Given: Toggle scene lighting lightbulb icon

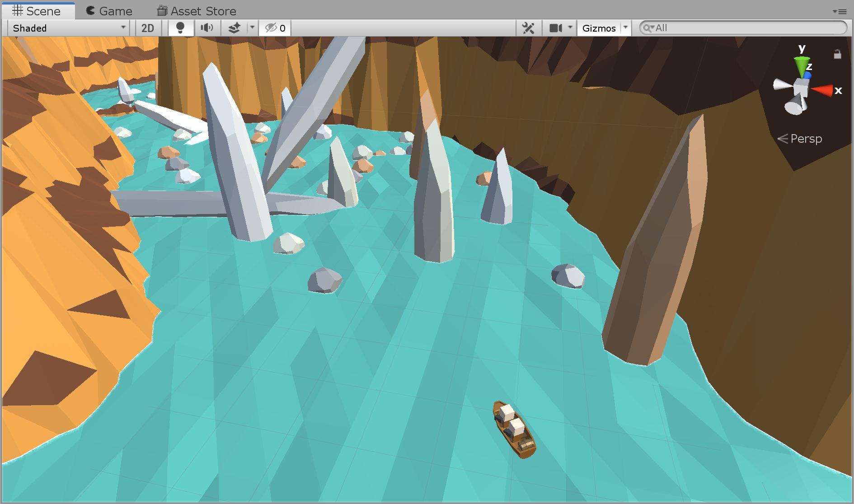Looking at the screenshot, I should click(x=180, y=28).
